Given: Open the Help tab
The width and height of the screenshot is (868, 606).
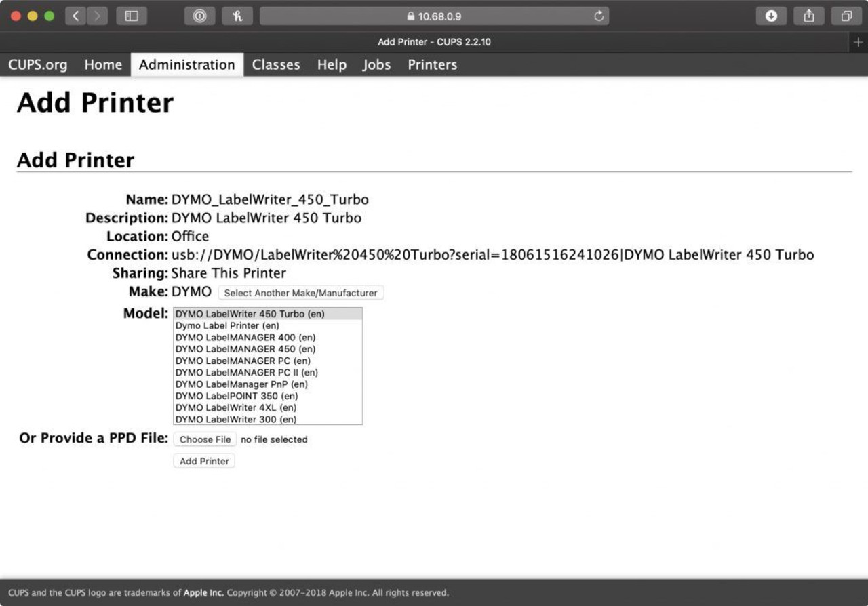Looking at the screenshot, I should tap(332, 64).
